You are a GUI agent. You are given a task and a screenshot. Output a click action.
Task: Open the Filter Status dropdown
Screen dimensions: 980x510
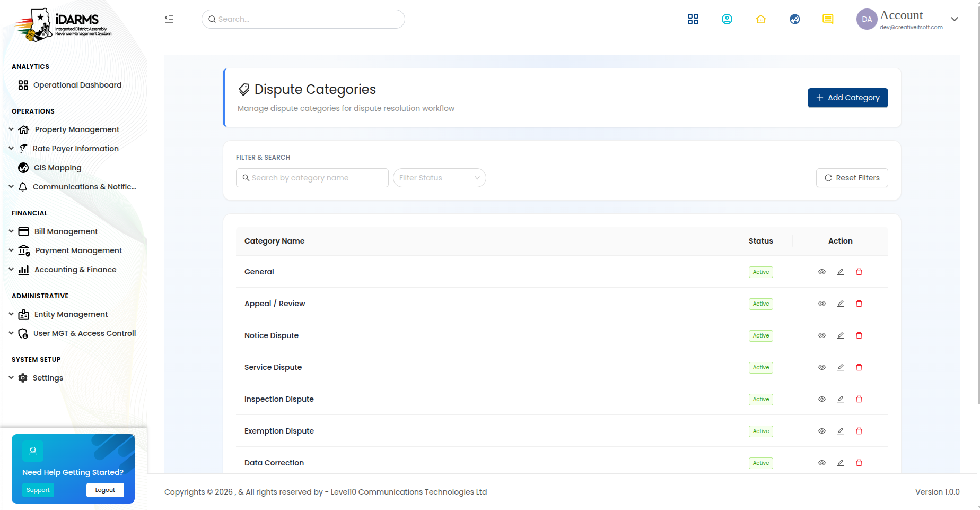pos(440,178)
